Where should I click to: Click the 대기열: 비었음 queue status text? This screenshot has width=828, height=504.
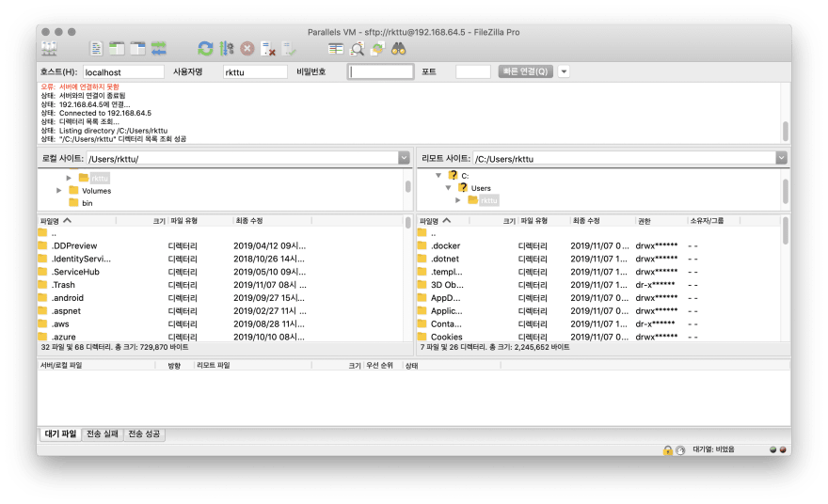(x=713, y=449)
